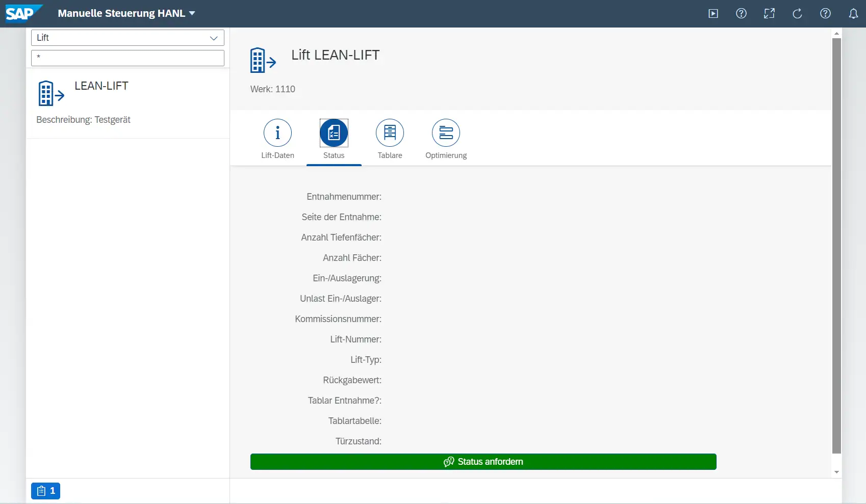Click the Ein-/Auslagerung label

click(x=347, y=278)
